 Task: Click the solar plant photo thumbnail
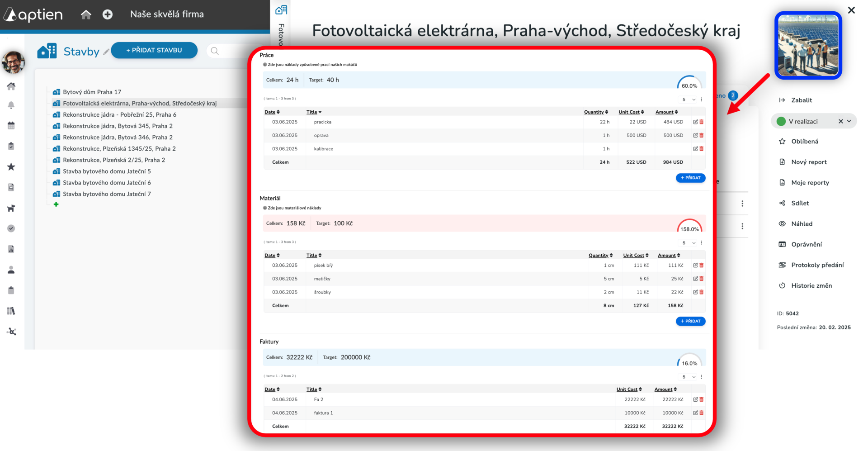click(x=808, y=45)
